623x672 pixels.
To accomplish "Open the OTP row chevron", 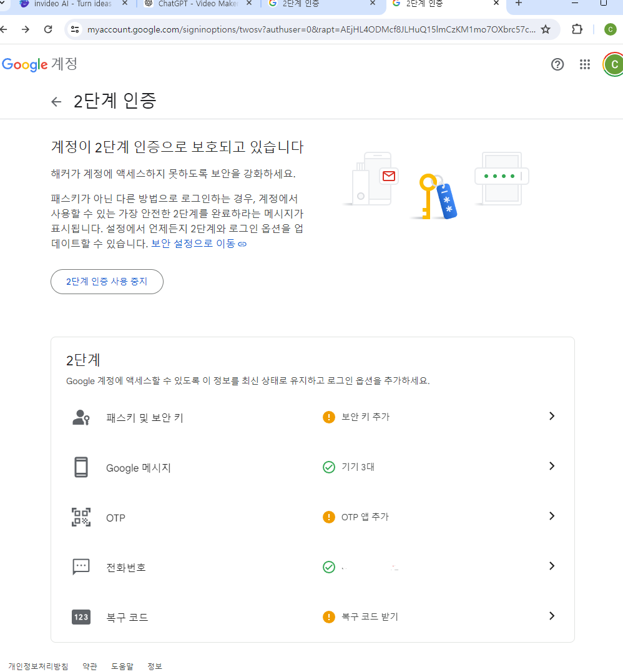I will [552, 516].
